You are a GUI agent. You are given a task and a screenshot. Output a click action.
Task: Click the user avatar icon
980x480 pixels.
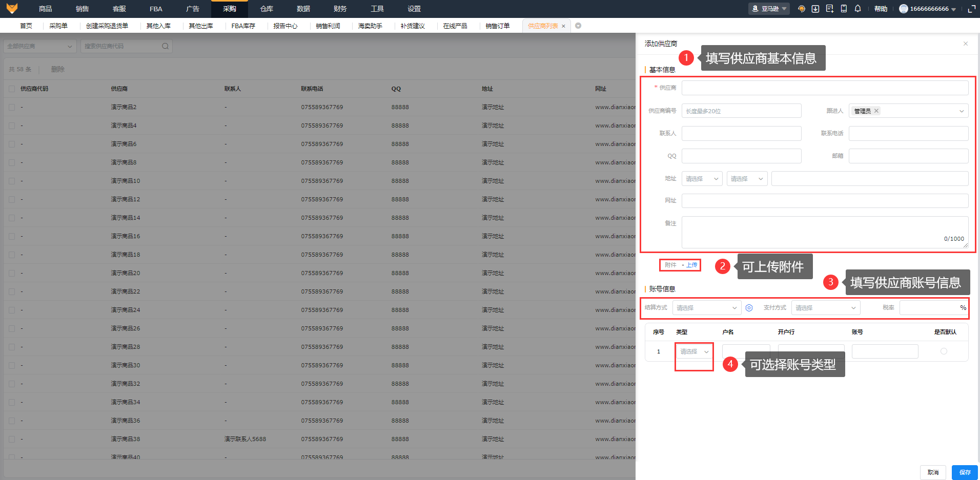tap(904, 9)
